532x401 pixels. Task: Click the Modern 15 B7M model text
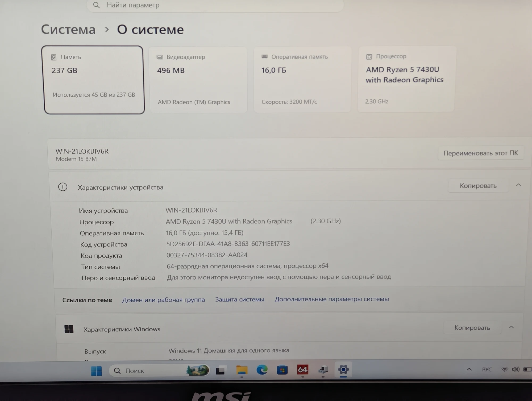pyautogui.click(x=76, y=159)
